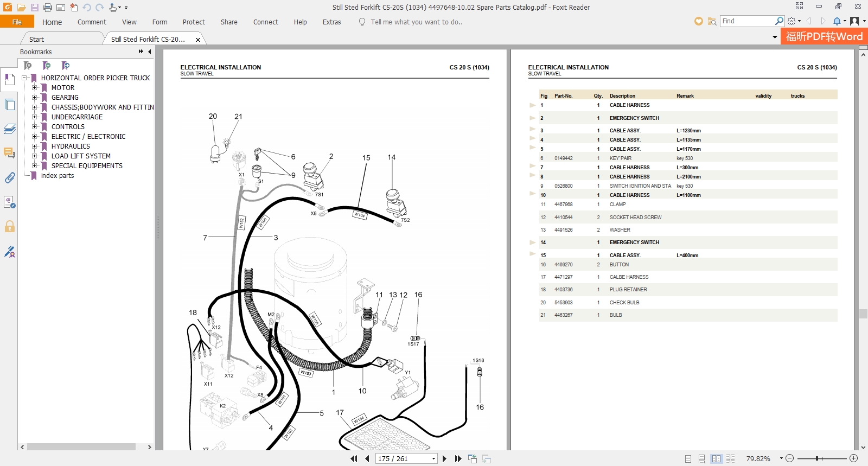The height and width of the screenshot is (466, 868).
Task: Click the add new bookmark icon
Action: (47, 66)
